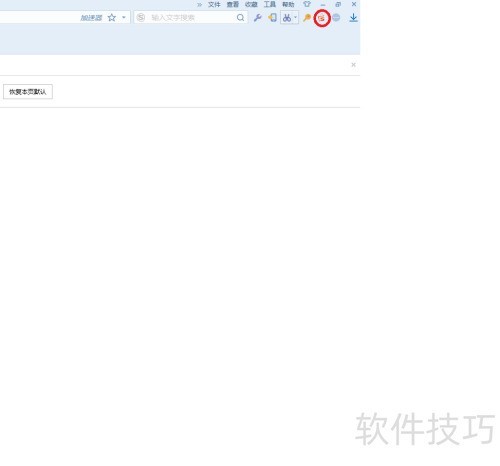Click the gray globe icon in toolbar

[336, 18]
